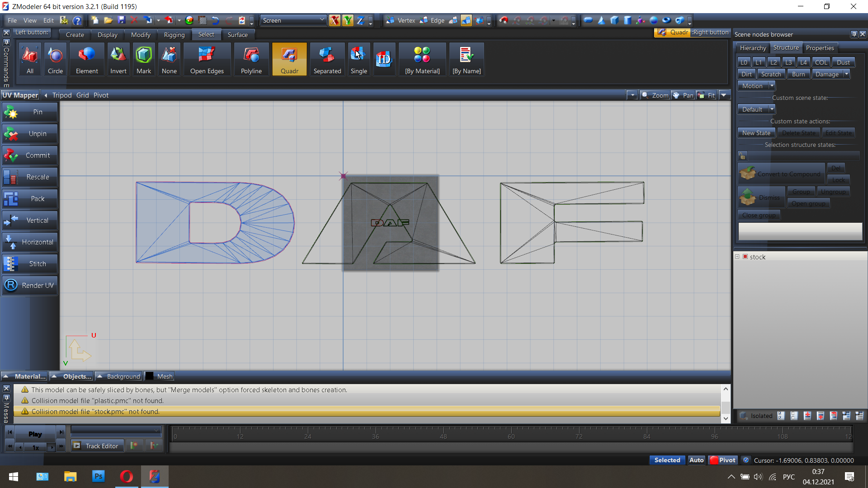868x488 pixels.
Task: Switch to Edge editing level
Action: (x=433, y=20)
